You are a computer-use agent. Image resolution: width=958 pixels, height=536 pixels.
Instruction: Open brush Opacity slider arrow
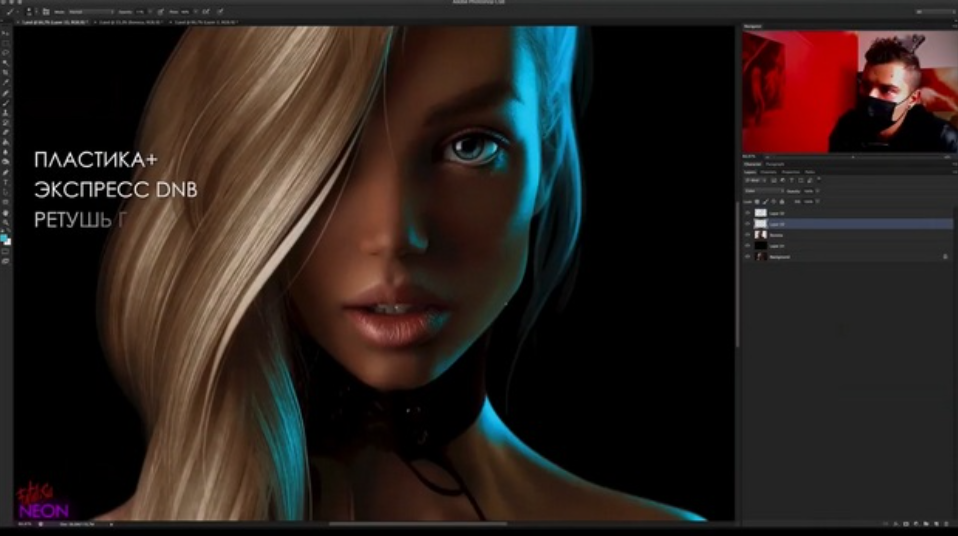[150, 12]
